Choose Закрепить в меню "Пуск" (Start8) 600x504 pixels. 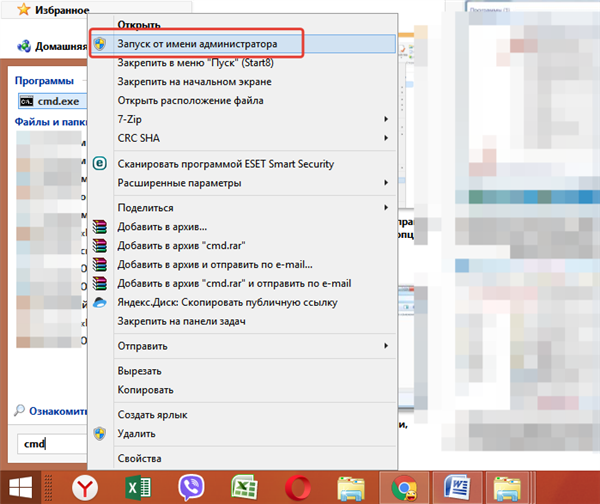tap(243, 62)
